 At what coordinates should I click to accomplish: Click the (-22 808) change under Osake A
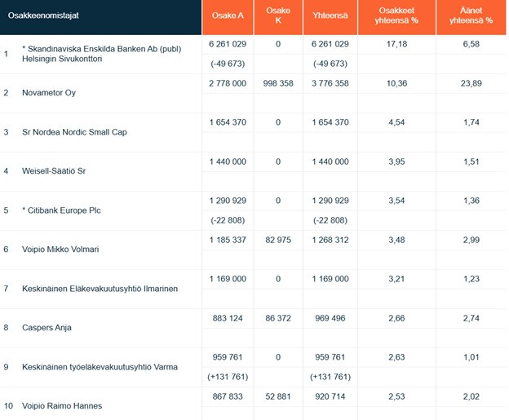(x=228, y=220)
